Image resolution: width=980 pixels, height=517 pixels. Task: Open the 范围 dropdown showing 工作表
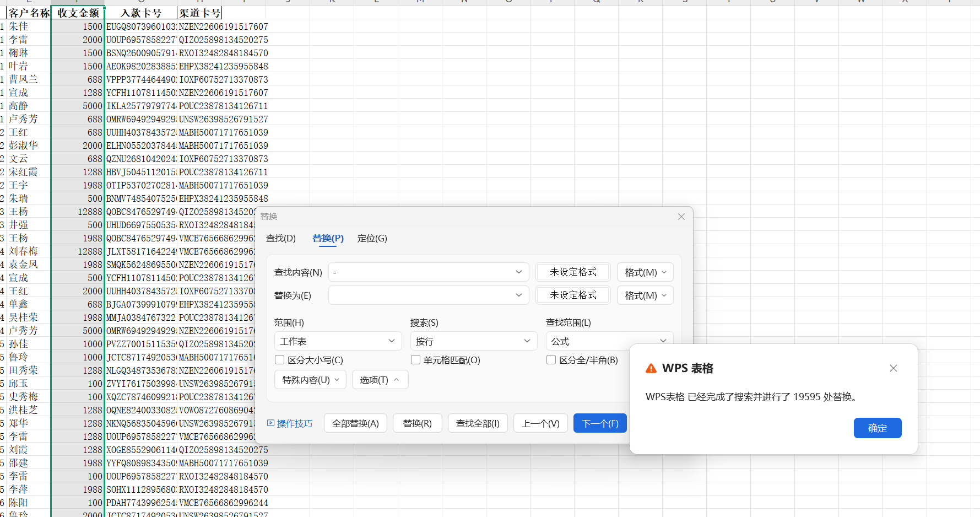coord(338,341)
